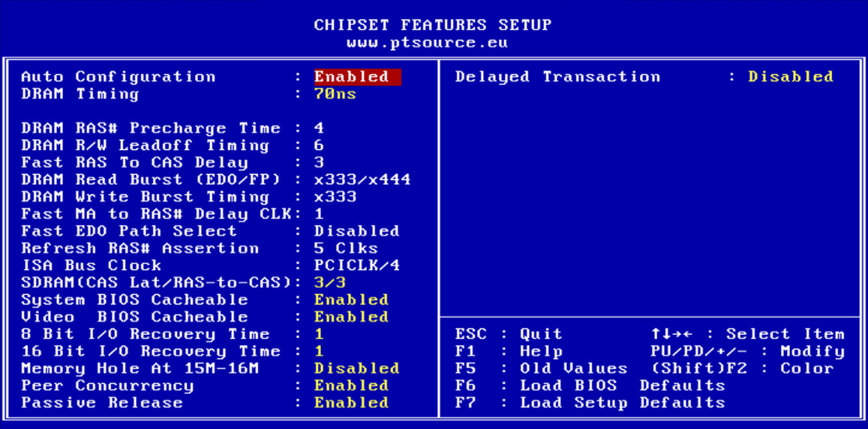Open the www.ptsource.eu link
This screenshot has height=429, width=868.
click(x=427, y=43)
